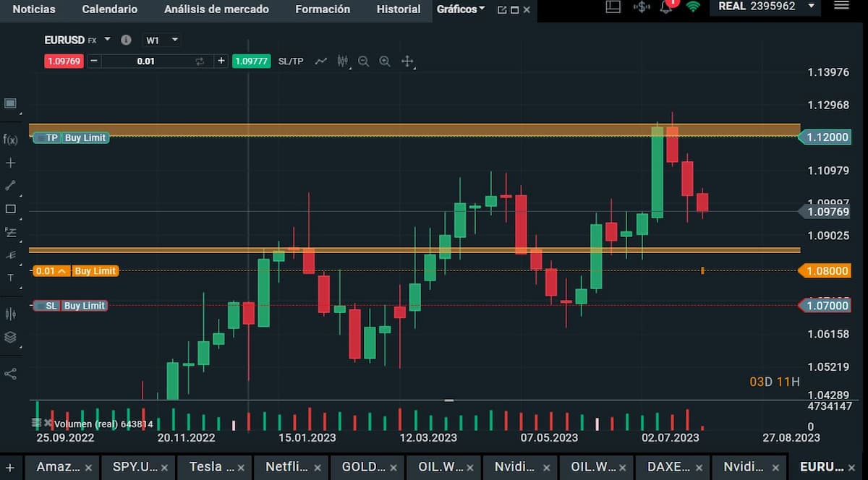Remove the Volumen indicator with X
This screenshot has width=868, height=480.
[48, 423]
